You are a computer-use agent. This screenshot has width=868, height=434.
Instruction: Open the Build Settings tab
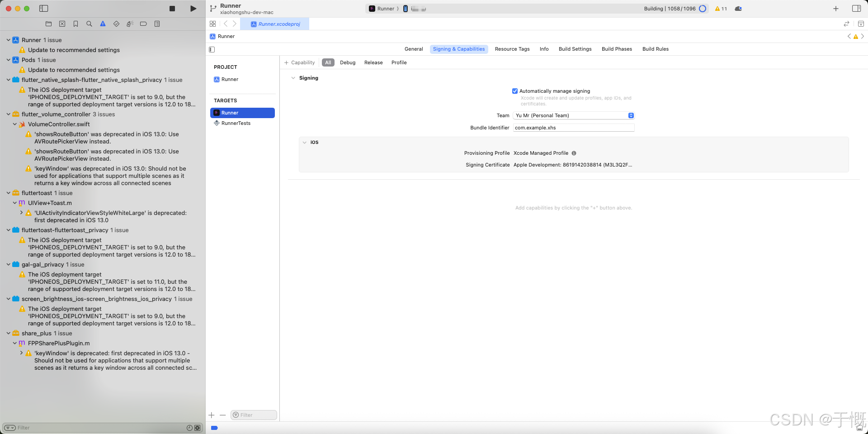tap(575, 49)
